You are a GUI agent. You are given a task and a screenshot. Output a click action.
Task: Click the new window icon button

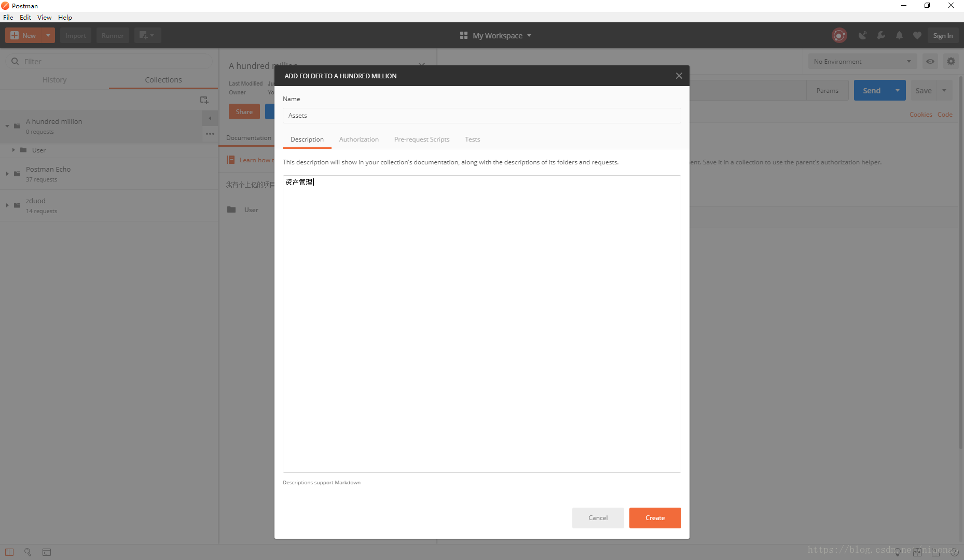tap(147, 36)
